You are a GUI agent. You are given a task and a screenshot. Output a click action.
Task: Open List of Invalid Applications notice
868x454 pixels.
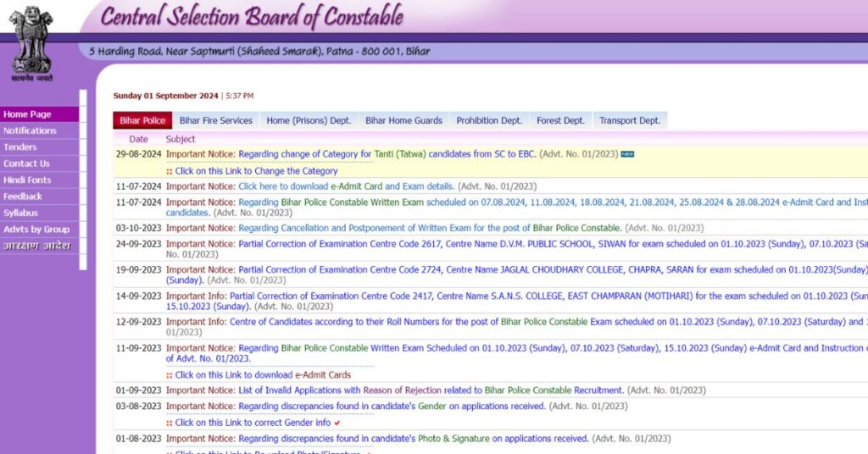point(431,390)
